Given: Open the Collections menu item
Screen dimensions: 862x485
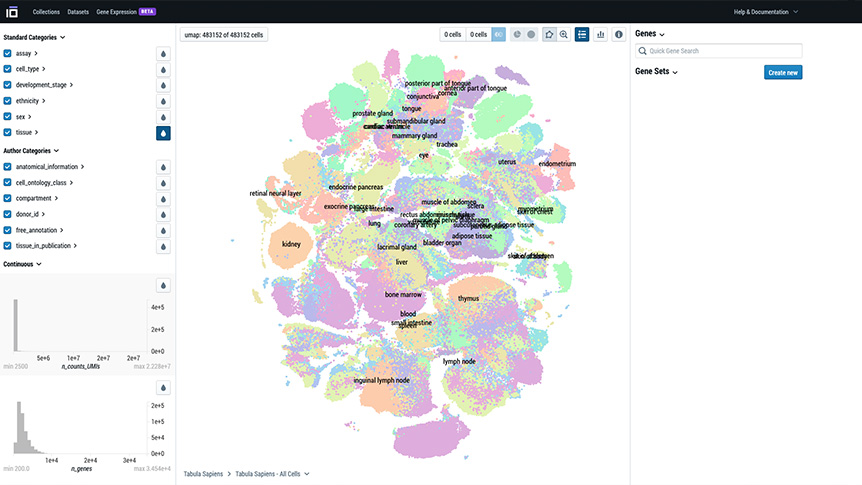Looking at the screenshot, I should (46, 12).
